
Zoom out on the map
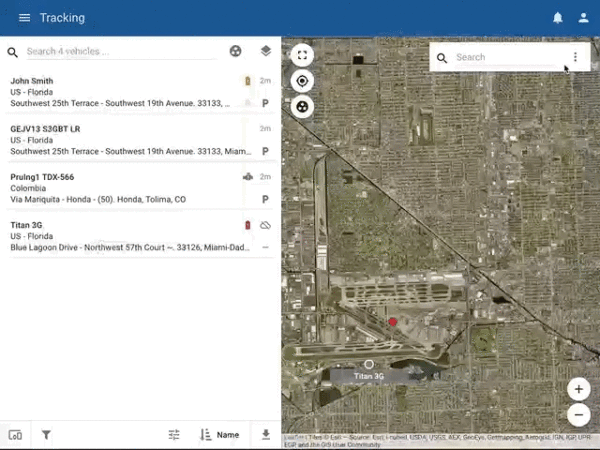point(578,414)
